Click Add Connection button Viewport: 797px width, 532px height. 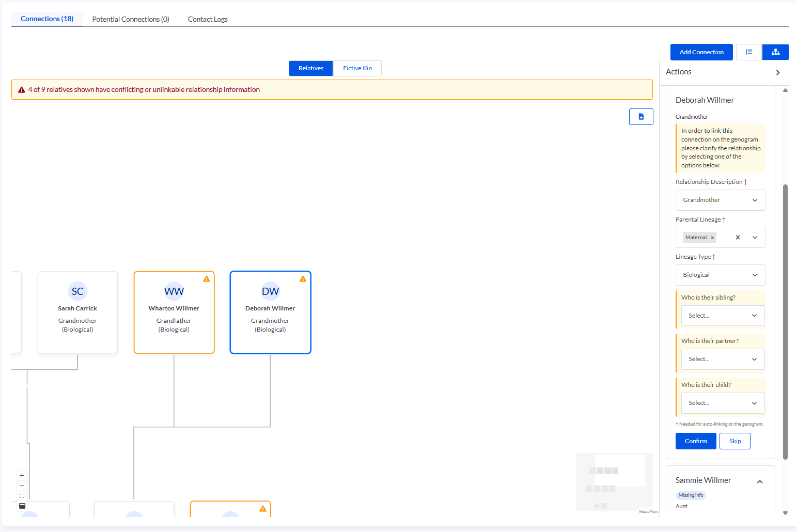[x=701, y=52]
